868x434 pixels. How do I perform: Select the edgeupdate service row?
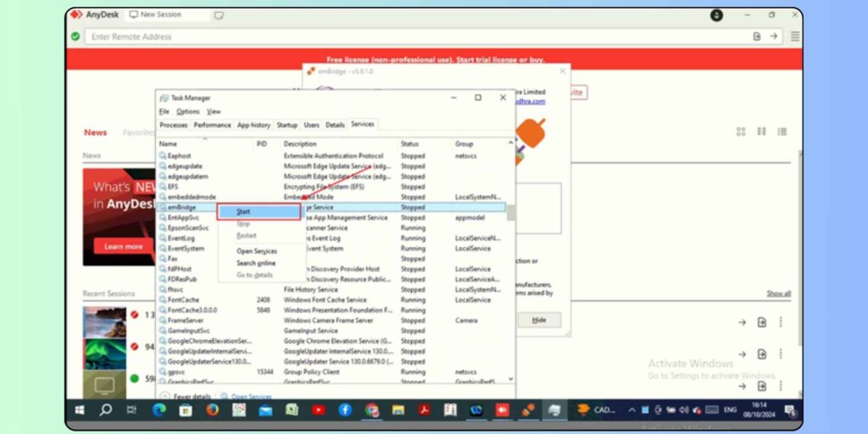point(331,166)
